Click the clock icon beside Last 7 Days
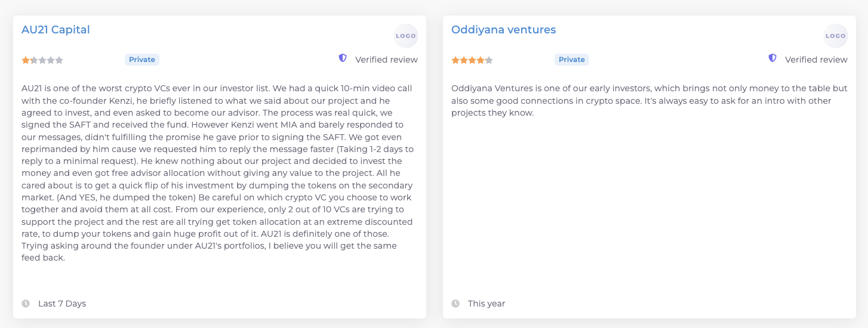Screen dimensions: 868x328 [x=26, y=304]
